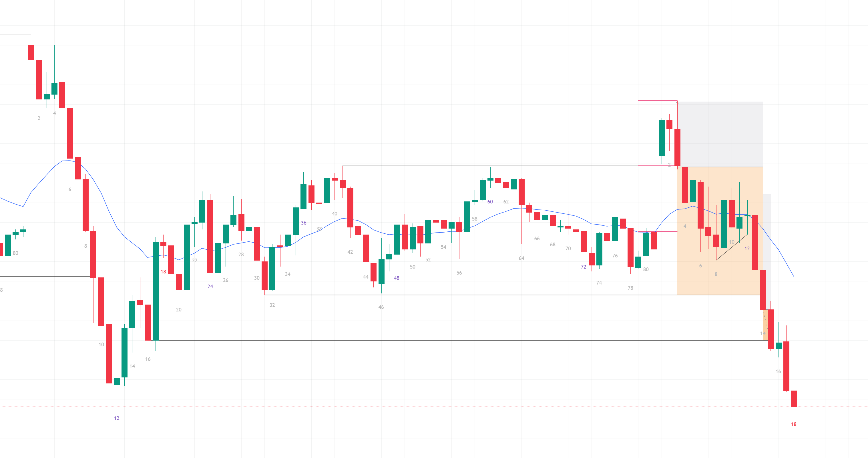Select the gray bar label 46
This screenshot has height=458, width=868.
coord(381,307)
